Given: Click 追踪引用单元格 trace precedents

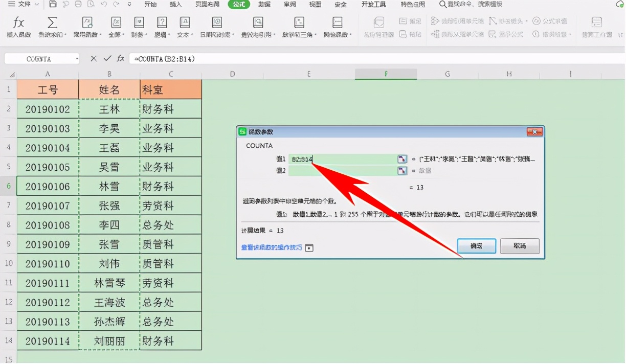Looking at the screenshot, I should [x=457, y=21].
